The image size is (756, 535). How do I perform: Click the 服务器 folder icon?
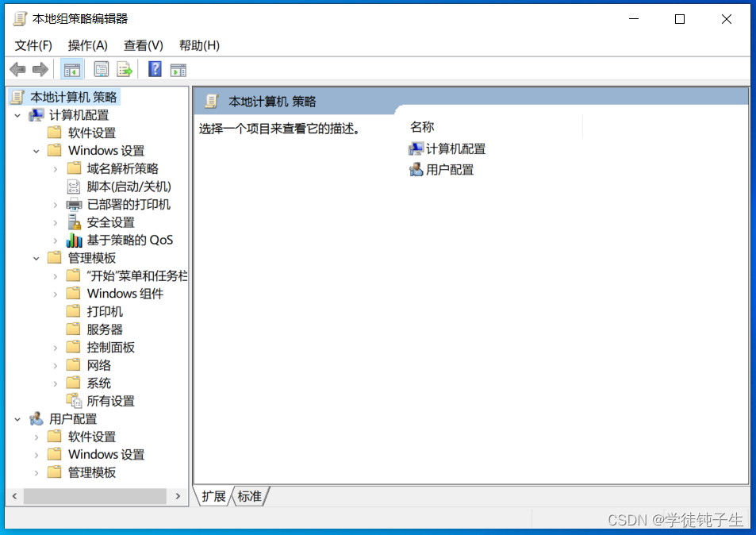pos(73,329)
